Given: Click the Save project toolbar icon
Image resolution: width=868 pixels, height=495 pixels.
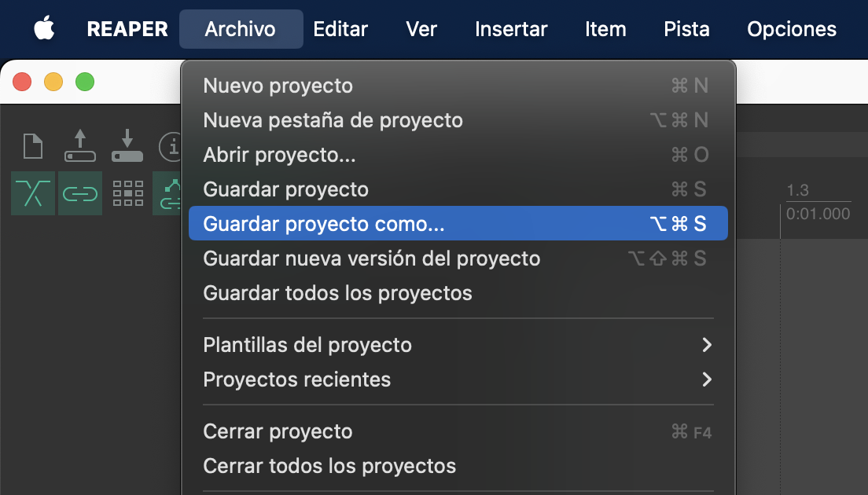Looking at the screenshot, I should coord(127,146).
